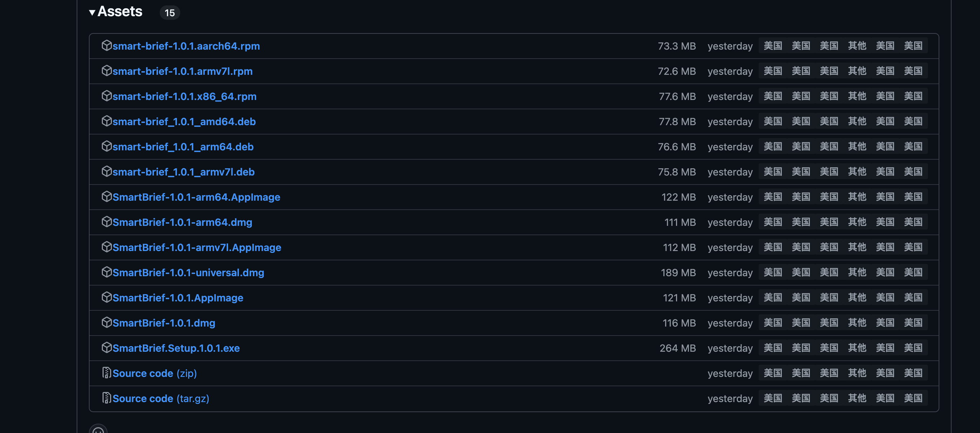Screen dimensions: 980x433
Task: Download smart-brief_1.0.1_arm64.deb package
Action: [x=183, y=147]
